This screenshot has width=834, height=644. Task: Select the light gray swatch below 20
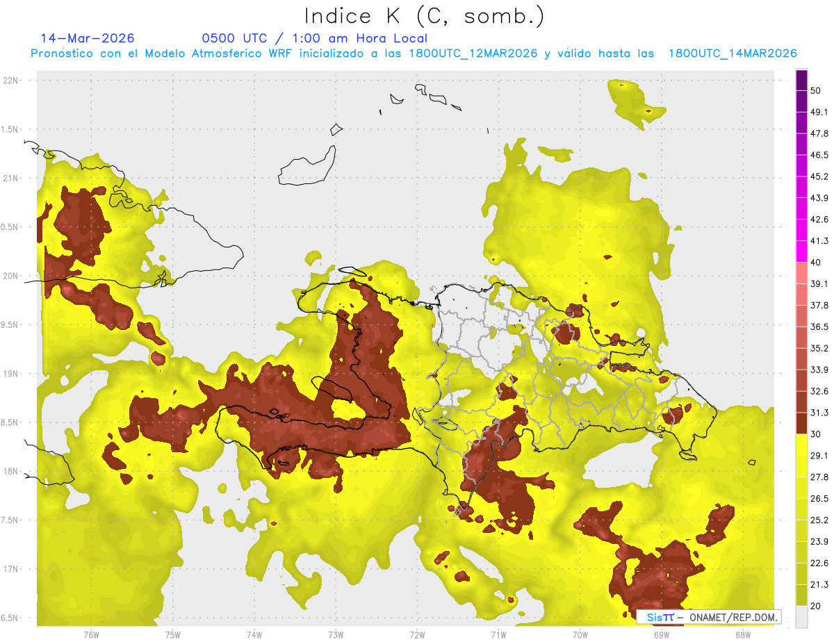pos(801,616)
